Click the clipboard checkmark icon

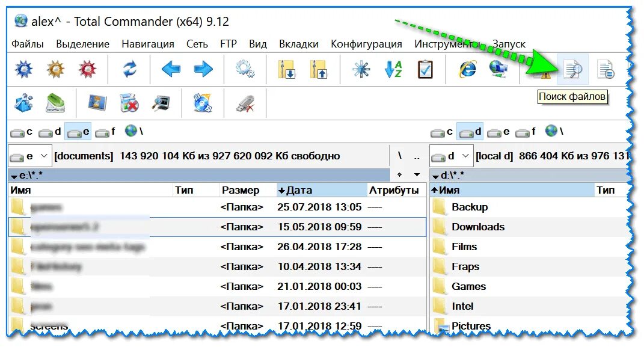click(x=425, y=69)
